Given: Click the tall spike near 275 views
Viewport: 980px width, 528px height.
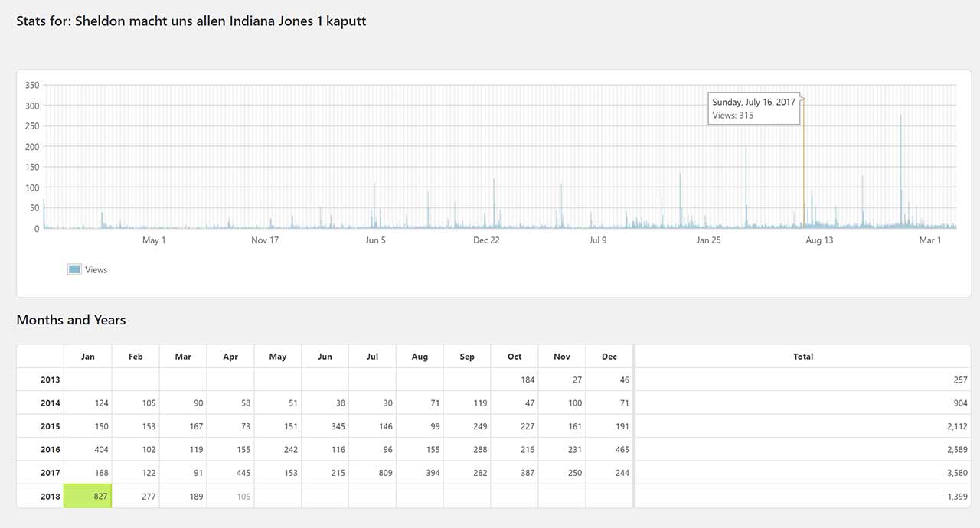Looking at the screenshot, I should pos(900,171).
